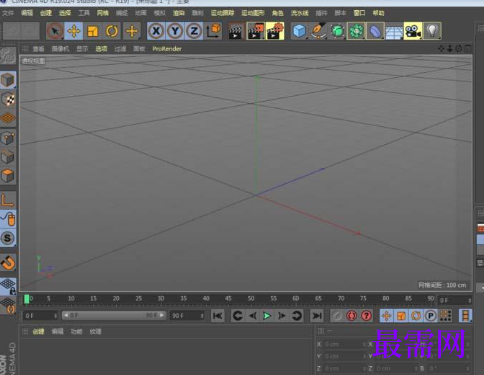Open the Display viewport menu
The image size is (484, 375).
point(82,49)
